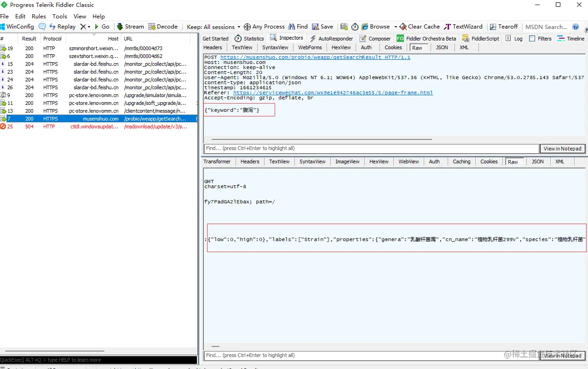Select the Inspectors tab
Image resolution: width=588 pixels, height=369 pixels.
287,38
